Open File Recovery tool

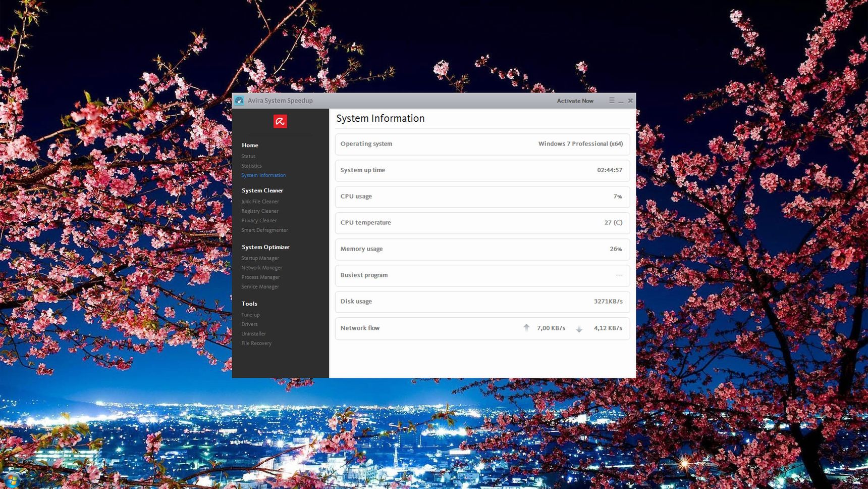[256, 344]
